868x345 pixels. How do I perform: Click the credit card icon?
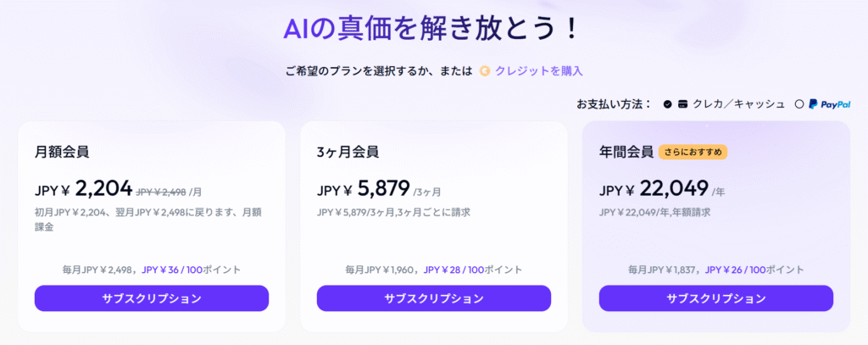682,104
